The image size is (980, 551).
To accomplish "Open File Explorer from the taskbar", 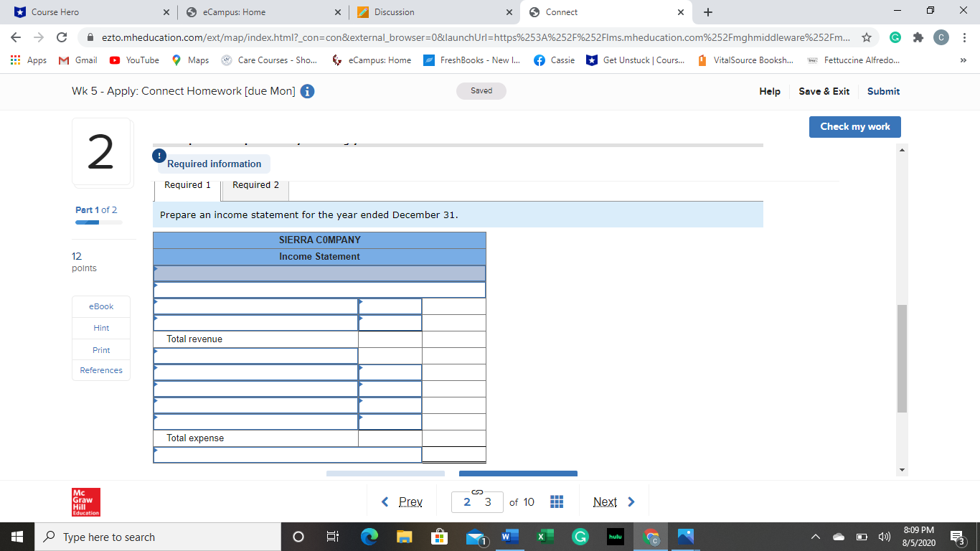I will coord(405,537).
